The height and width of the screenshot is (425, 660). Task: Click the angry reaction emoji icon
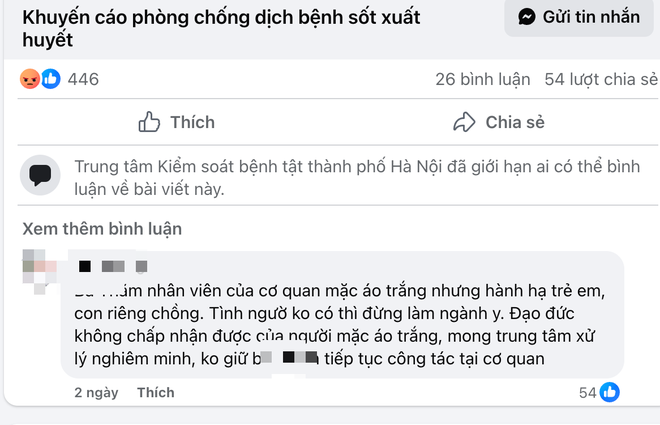30,79
